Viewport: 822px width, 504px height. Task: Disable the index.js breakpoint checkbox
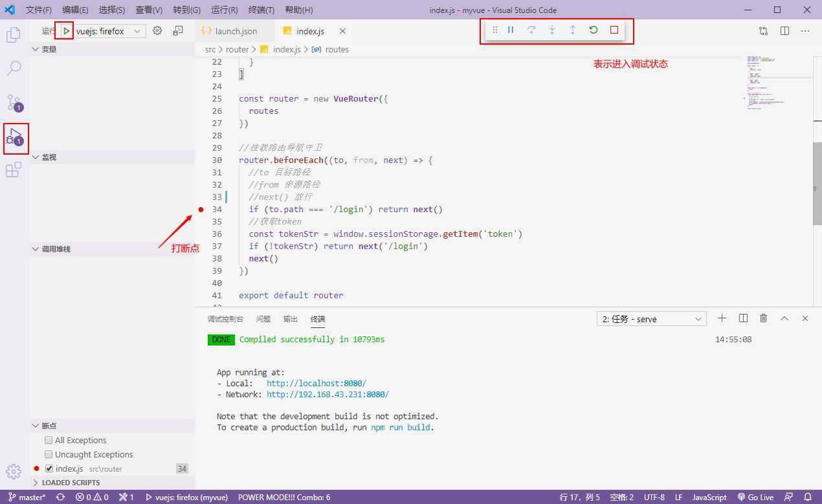pos(49,468)
